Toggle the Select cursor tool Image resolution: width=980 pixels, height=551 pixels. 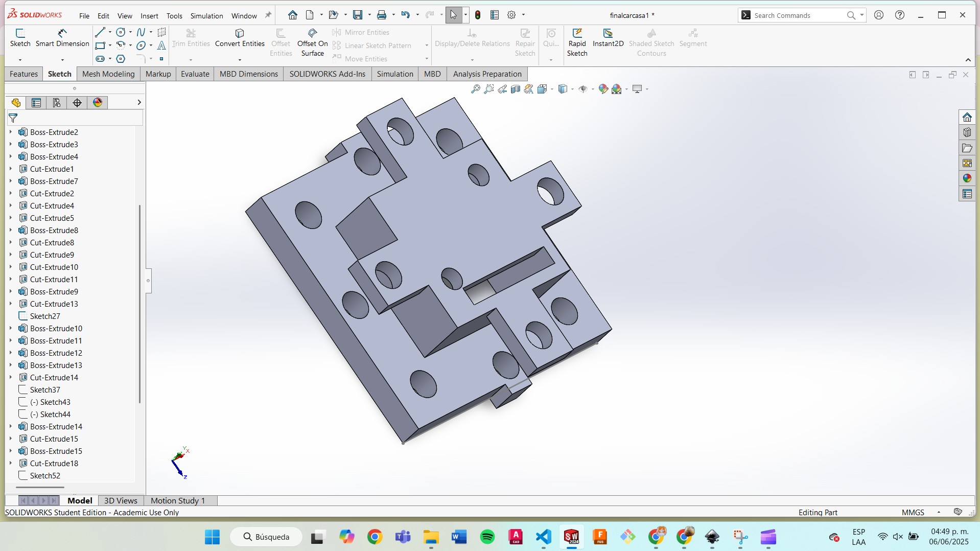coord(453,15)
